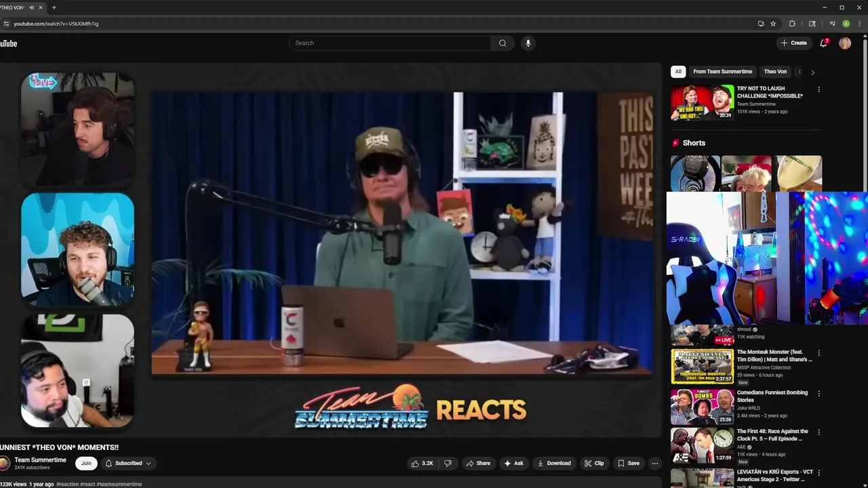Open a new browser tab

click(x=54, y=7)
